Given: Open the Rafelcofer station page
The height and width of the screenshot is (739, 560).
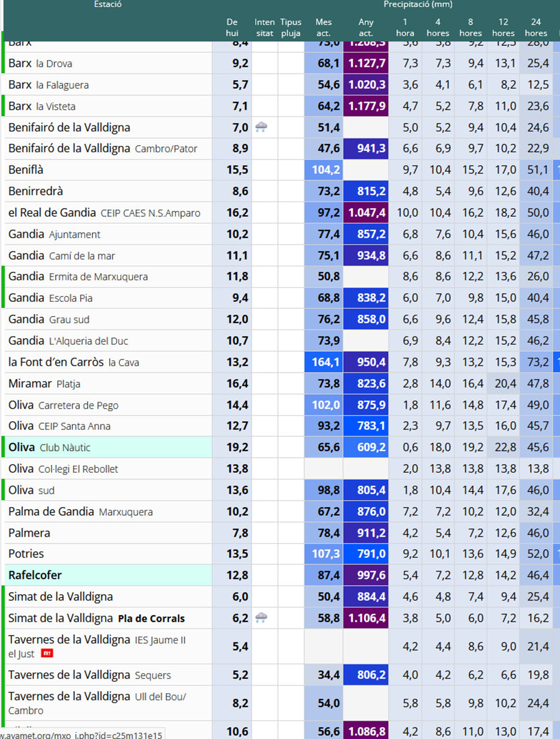Looking at the screenshot, I should click(x=35, y=575).
